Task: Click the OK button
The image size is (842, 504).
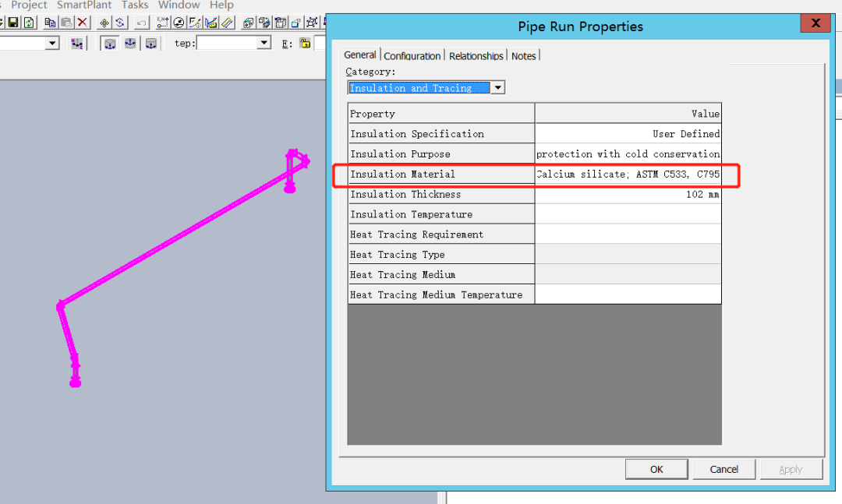Action: point(656,469)
